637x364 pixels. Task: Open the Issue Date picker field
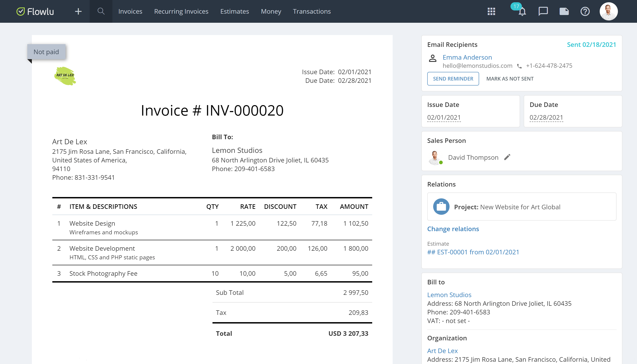(x=444, y=117)
